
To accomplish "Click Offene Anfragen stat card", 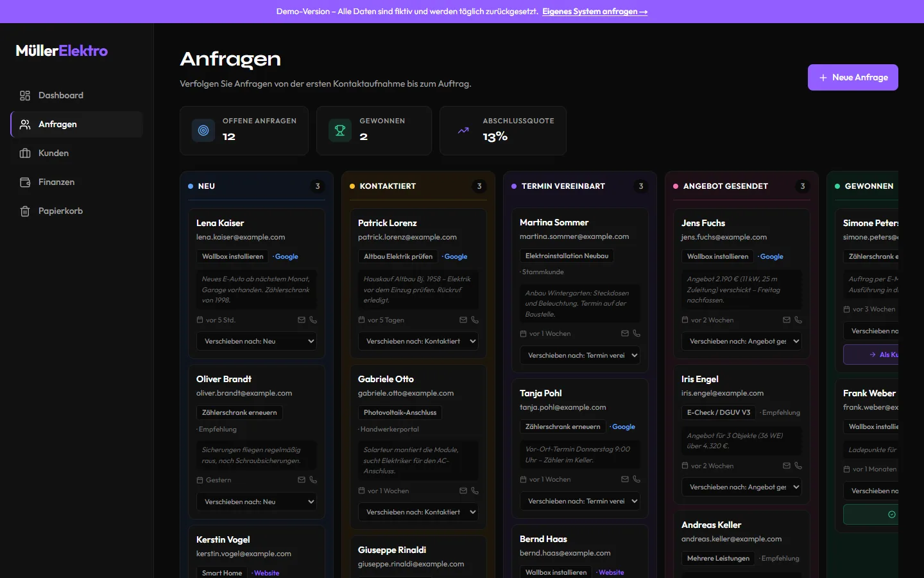I will pyautogui.click(x=244, y=130).
